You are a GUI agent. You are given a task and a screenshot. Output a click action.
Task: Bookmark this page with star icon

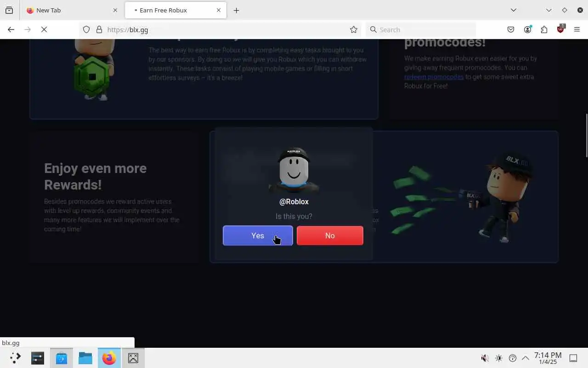tap(354, 29)
